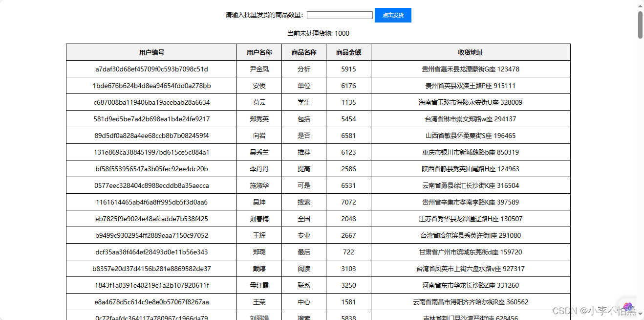Click the vertical scrollbar thumb
This screenshot has height=320, width=644.
click(x=640, y=24)
